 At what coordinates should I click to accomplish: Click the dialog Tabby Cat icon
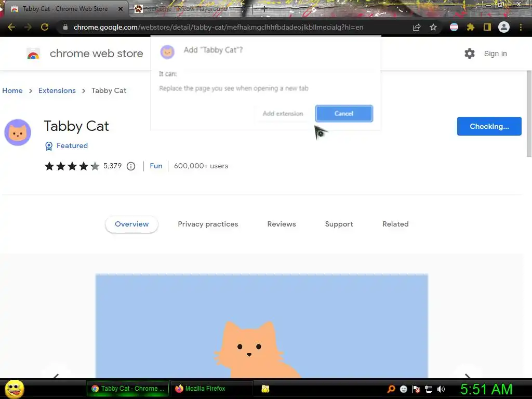click(167, 52)
